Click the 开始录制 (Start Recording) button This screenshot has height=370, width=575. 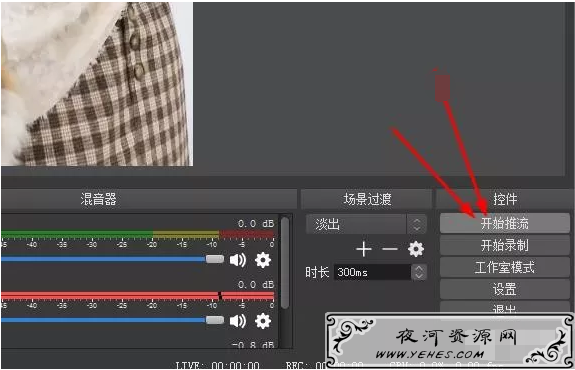[x=505, y=245]
